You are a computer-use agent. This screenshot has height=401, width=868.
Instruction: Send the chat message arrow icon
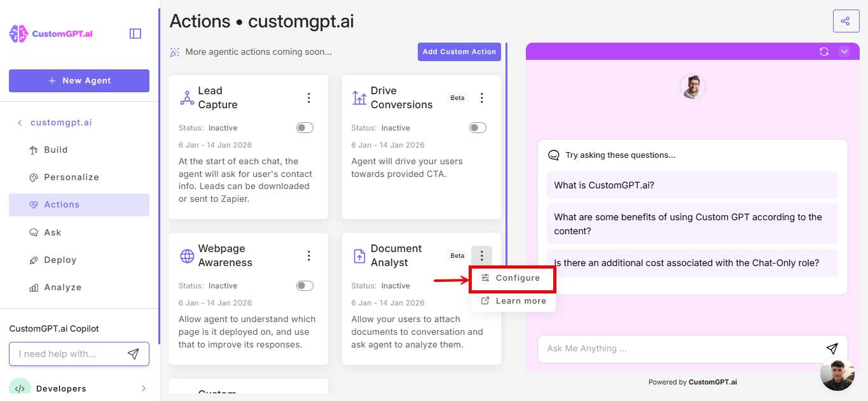[x=832, y=349]
